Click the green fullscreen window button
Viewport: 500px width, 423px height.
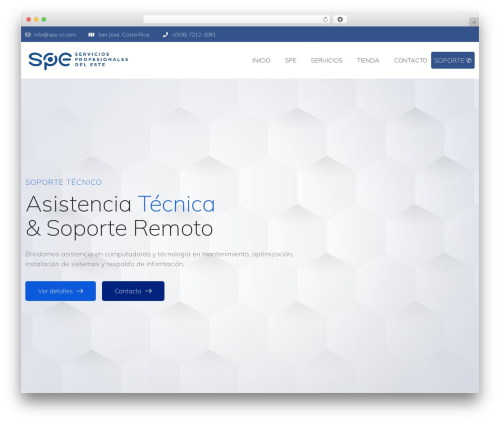point(44,20)
